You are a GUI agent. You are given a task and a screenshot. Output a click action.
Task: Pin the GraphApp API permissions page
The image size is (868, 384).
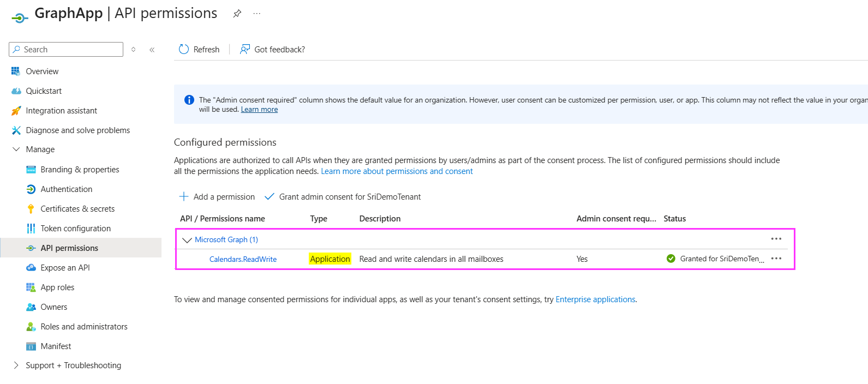[x=237, y=14]
